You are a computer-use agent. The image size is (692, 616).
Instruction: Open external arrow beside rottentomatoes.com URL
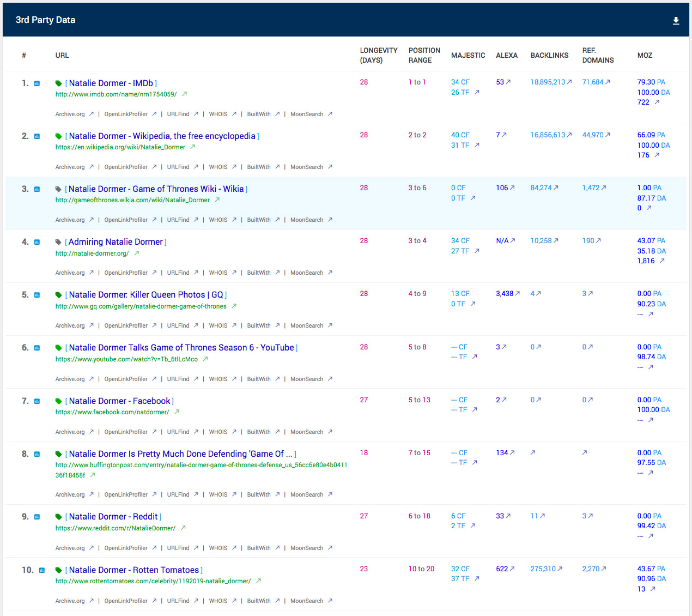pos(258,581)
